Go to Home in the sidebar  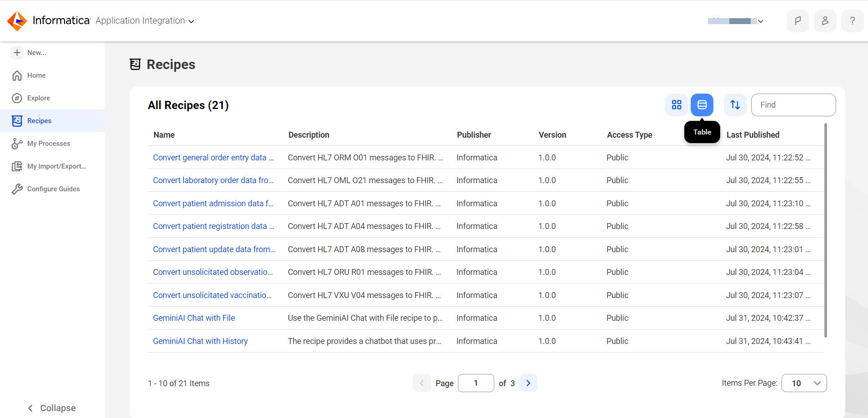[52, 75]
